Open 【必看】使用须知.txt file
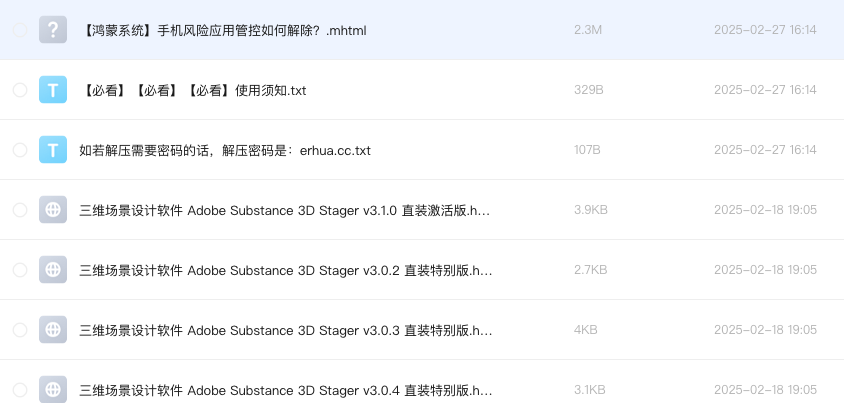The image size is (844, 403). (193, 90)
